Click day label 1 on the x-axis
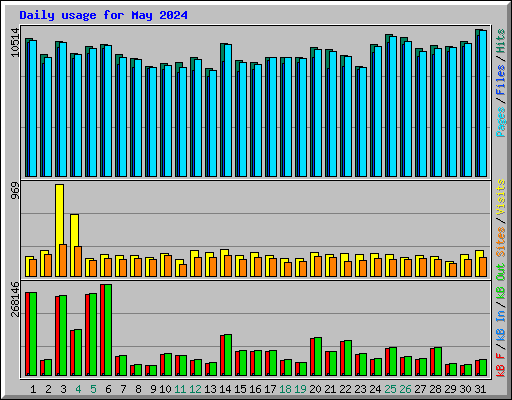Image resolution: width=512 pixels, height=400 pixels. click(x=33, y=389)
